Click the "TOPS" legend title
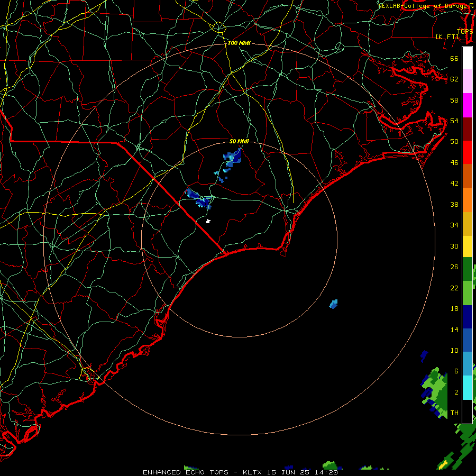This screenshot has width=476, height=476. pos(465,32)
